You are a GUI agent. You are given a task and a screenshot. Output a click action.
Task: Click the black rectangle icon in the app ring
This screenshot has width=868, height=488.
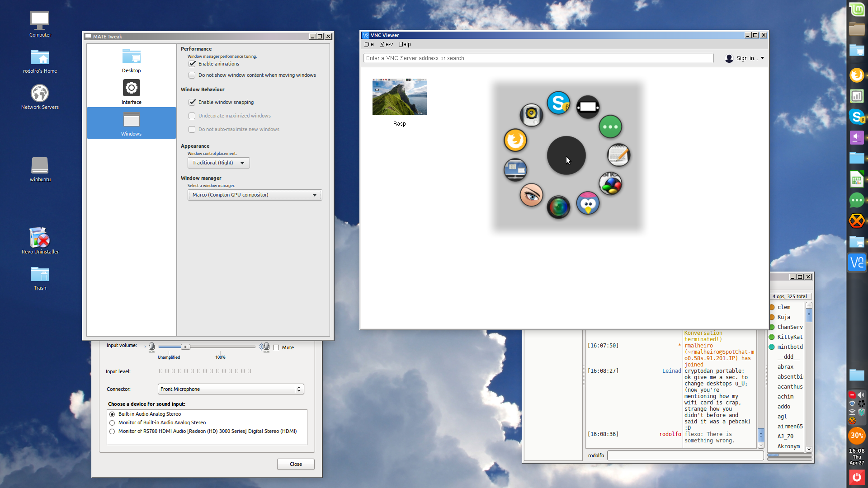click(588, 107)
